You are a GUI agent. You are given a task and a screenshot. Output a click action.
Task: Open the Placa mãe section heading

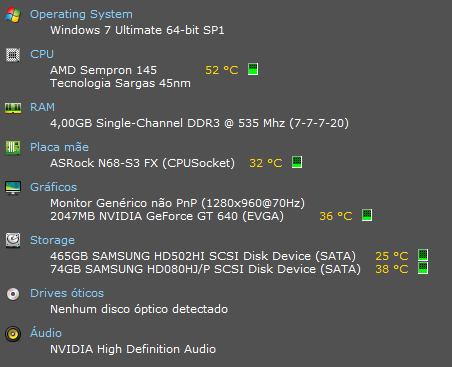click(59, 147)
